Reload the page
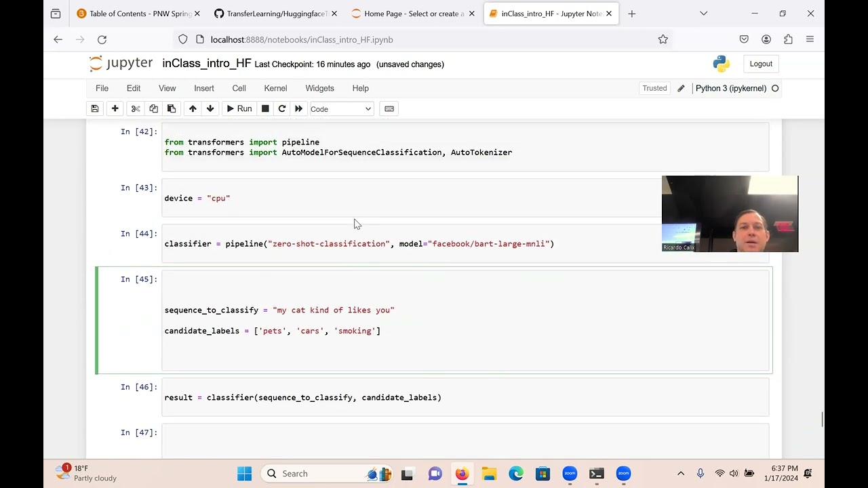This screenshot has width=868, height=488. pos(102,39)
